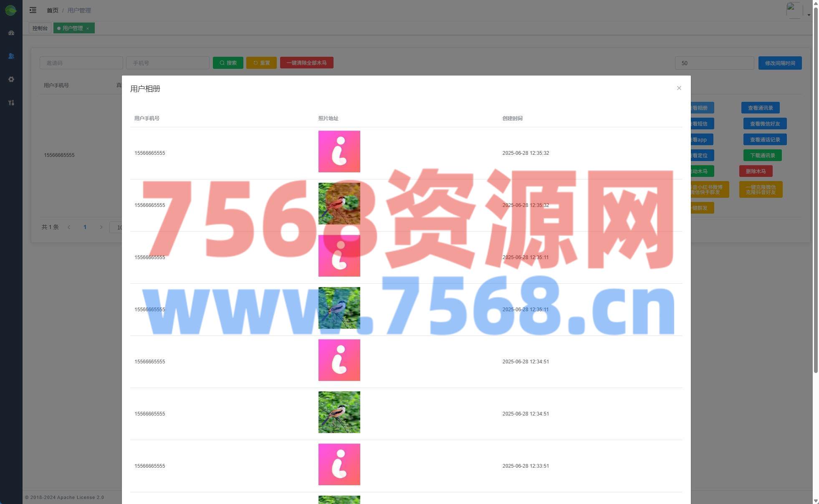Open bird photo dated 12:34:51
This screenshot has width=819, height=504.
click(x=339, y=412)
